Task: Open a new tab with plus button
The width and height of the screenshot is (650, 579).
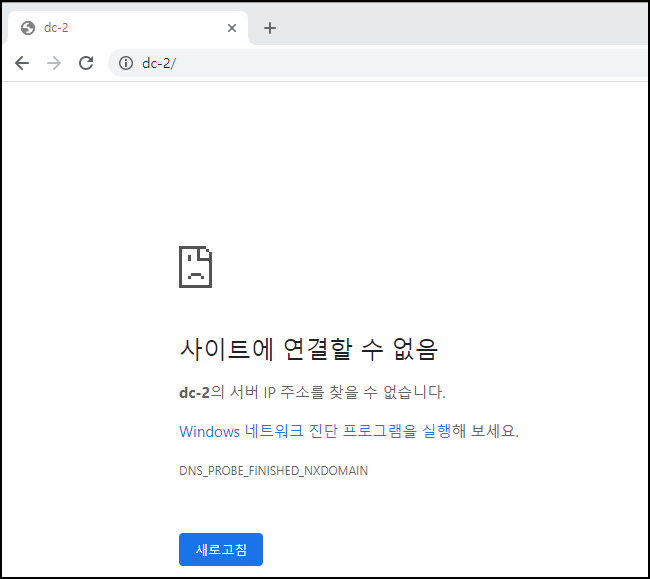Action: [x=270, y=28]
